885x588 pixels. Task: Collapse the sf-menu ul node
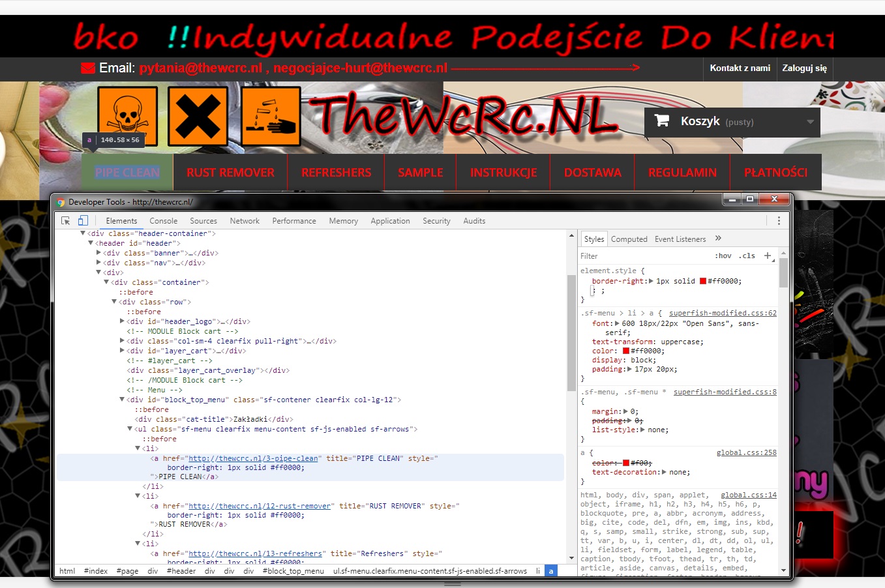pyautogui.click(x=130, y=429)
